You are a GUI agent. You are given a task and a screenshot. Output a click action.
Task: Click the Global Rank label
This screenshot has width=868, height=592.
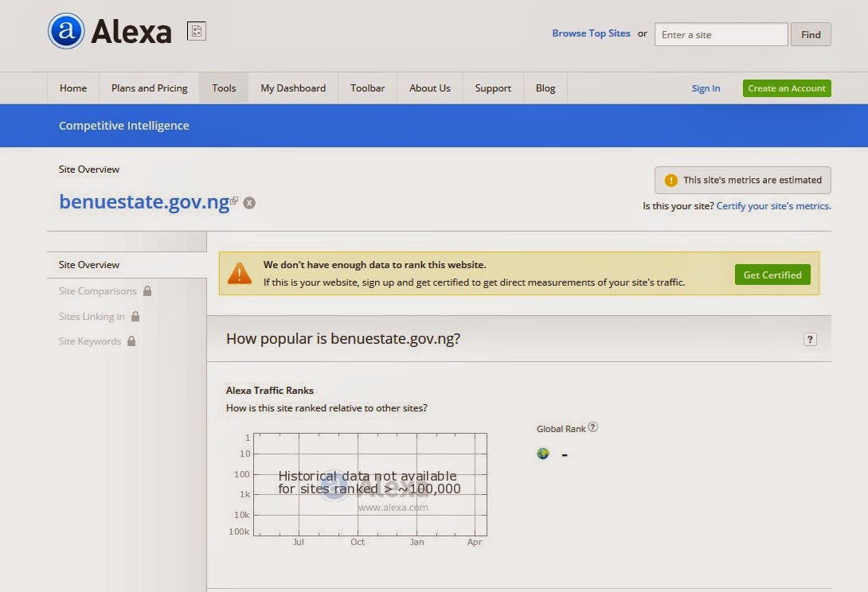(x=561, y=429)
